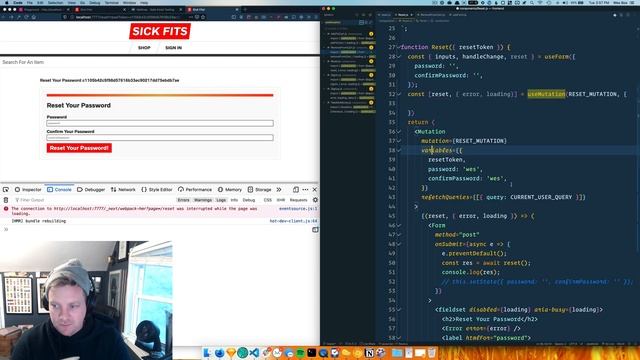Toggle the XHR console filter
The width and height of the screenshot is (640, 360).
pos(281,200)
